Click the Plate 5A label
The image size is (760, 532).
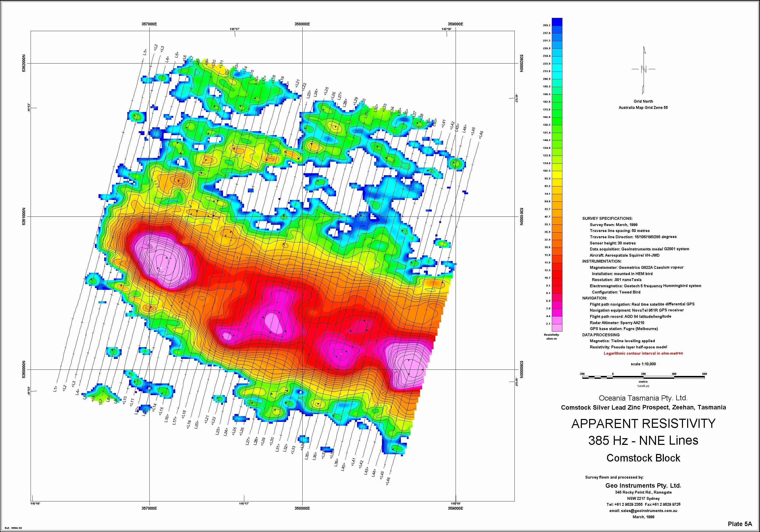[740, 524]
